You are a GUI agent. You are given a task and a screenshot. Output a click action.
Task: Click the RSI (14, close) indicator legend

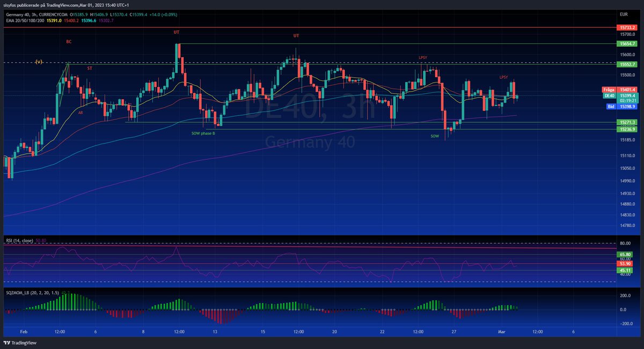pos(20,241)
